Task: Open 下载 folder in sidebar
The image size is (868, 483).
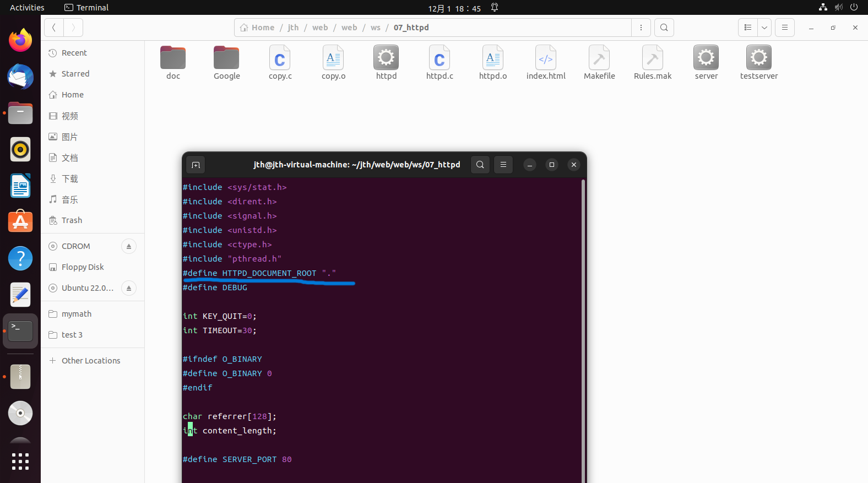Action: pyautogui.click(x=93, y=178)
